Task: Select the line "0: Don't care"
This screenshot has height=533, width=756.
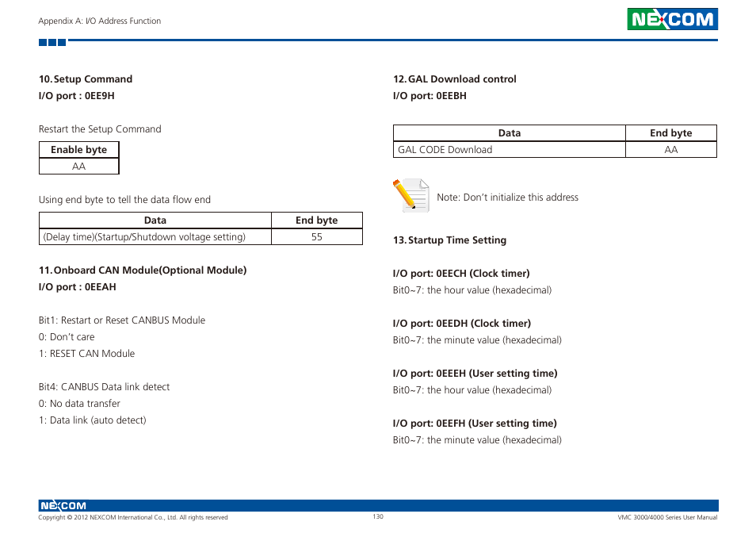Action: point(67,336)
